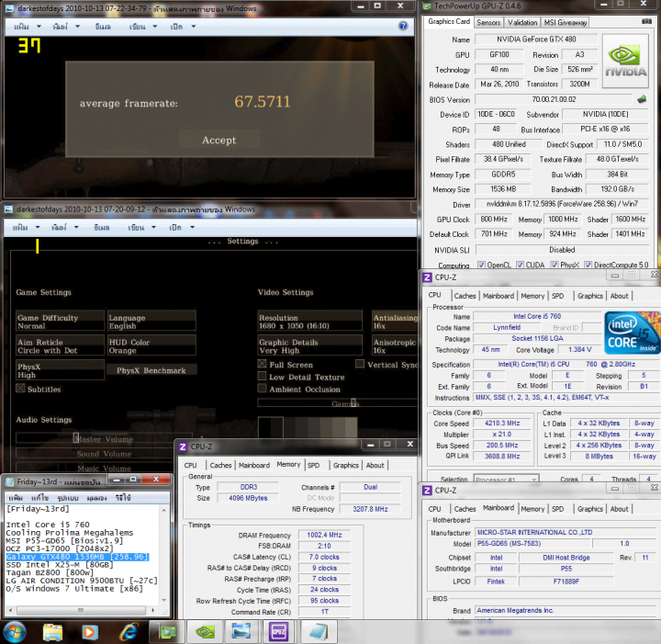Image resolution: width=661 pixels, height=644 pixels.
Task: Click the NVIDIA logo in GPU-Z
Action: 625,62
